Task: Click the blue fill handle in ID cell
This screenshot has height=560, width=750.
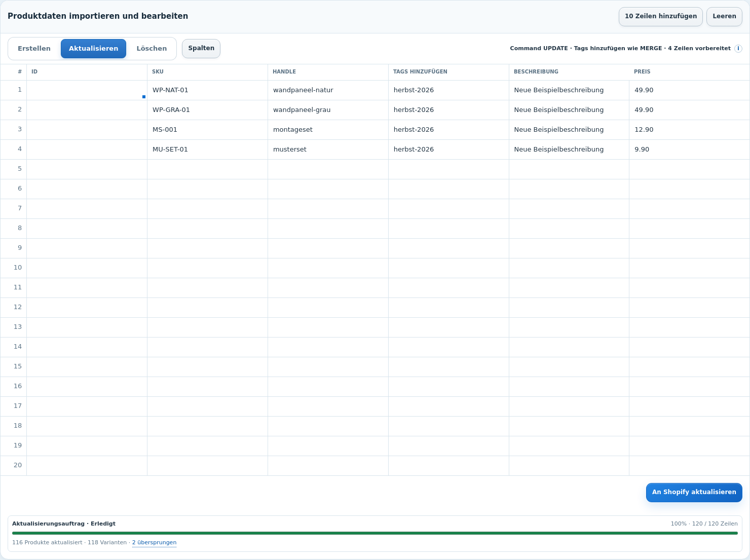Action: pos(144,97)
